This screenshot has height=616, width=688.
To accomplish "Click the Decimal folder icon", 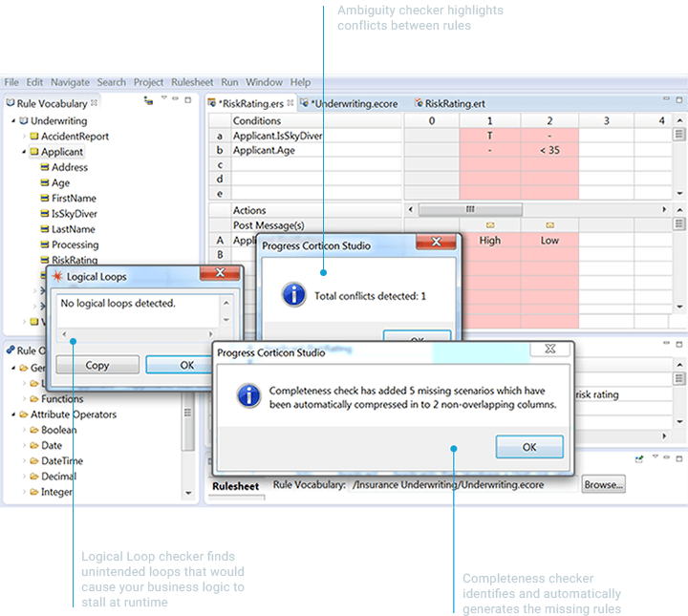I will [x=34, y=477].
